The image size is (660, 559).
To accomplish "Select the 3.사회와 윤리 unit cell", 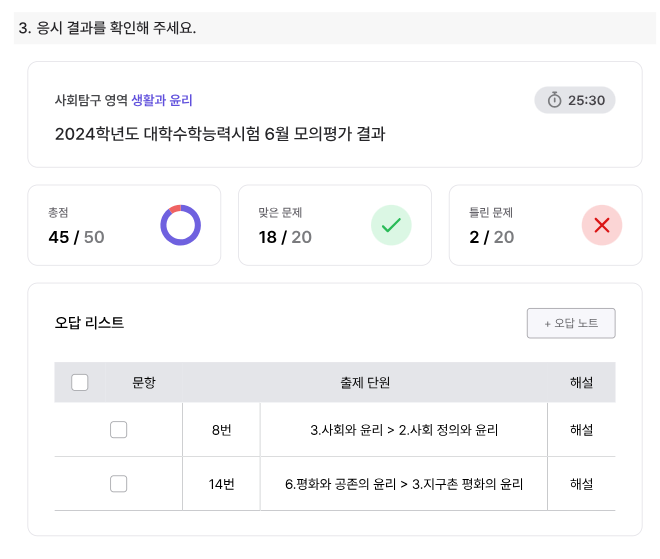I will (404, 430).
